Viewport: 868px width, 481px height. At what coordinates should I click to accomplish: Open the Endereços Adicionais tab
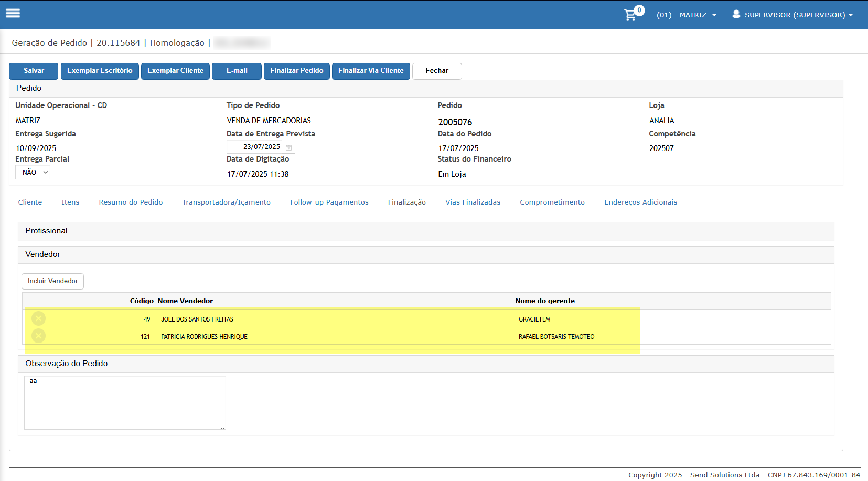(641, 202)
